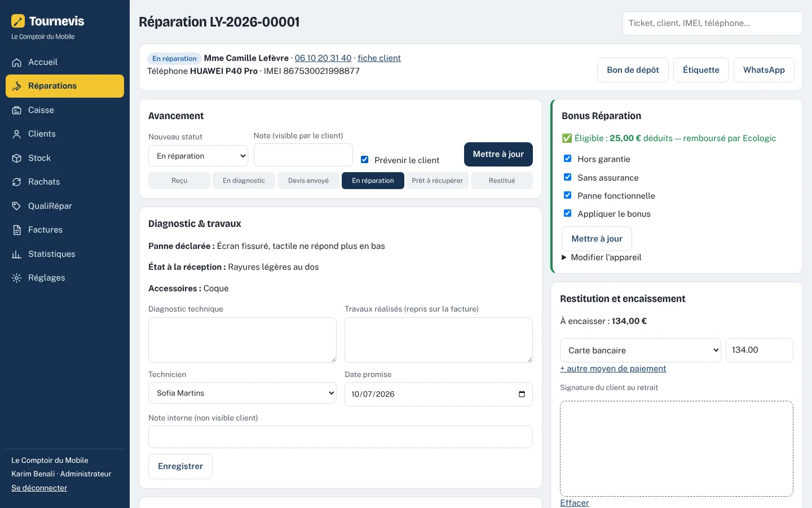Select the En diagnostic status step
The width and height of the screenshot is (812, 508).
[244, 181]
